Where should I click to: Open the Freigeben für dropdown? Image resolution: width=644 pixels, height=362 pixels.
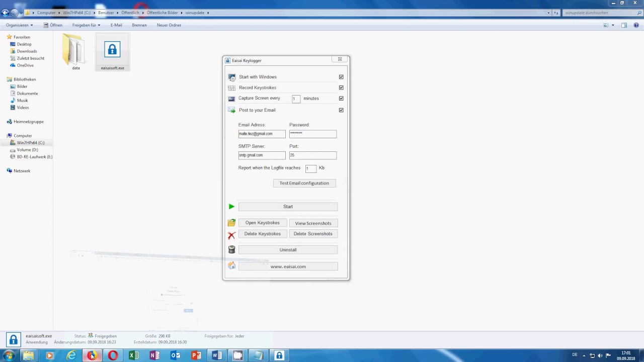86,25
